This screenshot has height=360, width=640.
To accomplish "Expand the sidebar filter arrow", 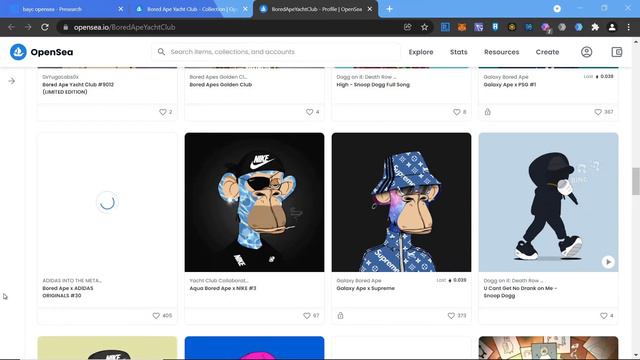I will point(11,81).
